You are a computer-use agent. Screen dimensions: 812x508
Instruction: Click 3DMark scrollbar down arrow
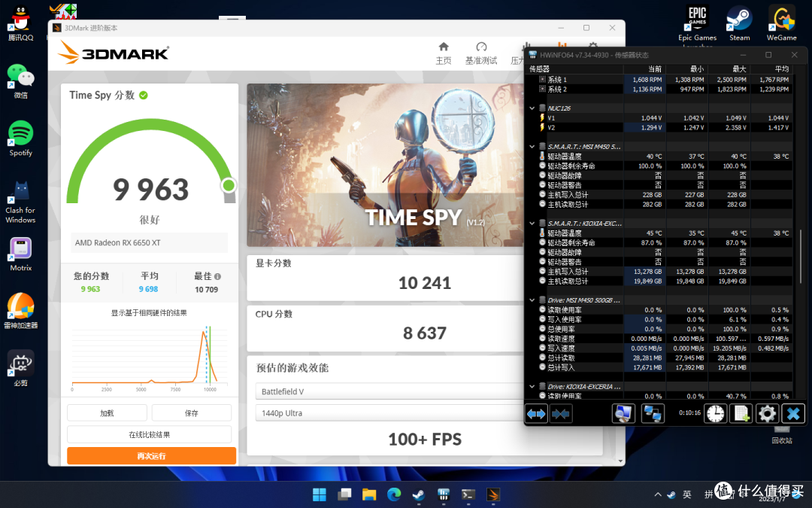click(620, 461)
